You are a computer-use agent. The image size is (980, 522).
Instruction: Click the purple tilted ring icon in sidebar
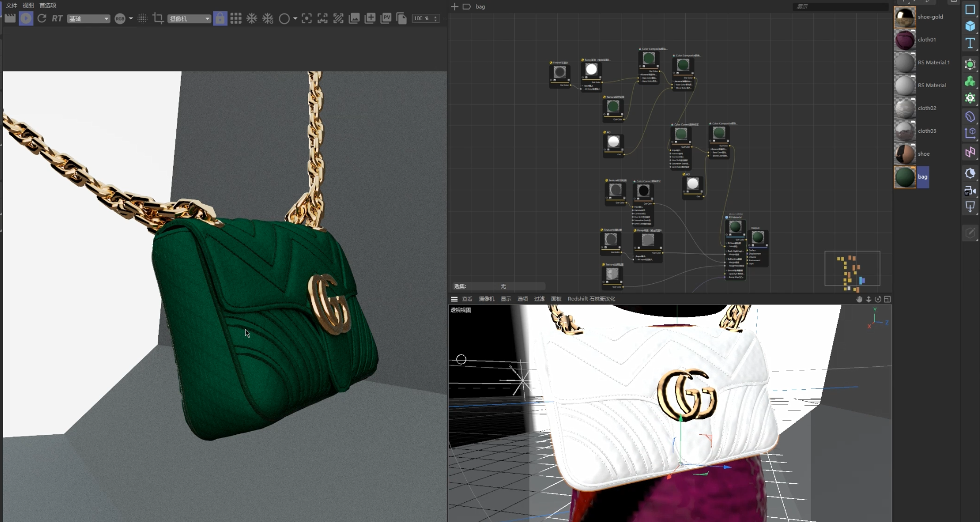pyautogui.click(x=970, y=116)
